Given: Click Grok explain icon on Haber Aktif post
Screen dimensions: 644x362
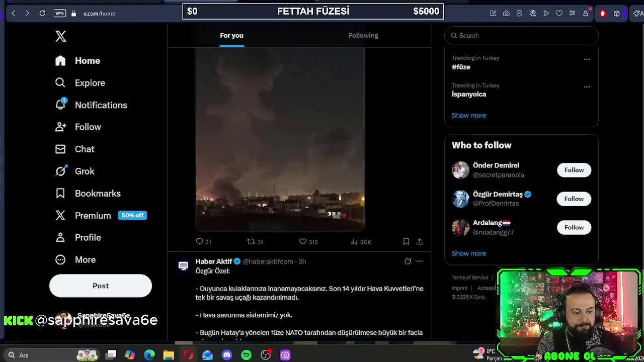Looking at the screenshot, I should tap(408, 261).
